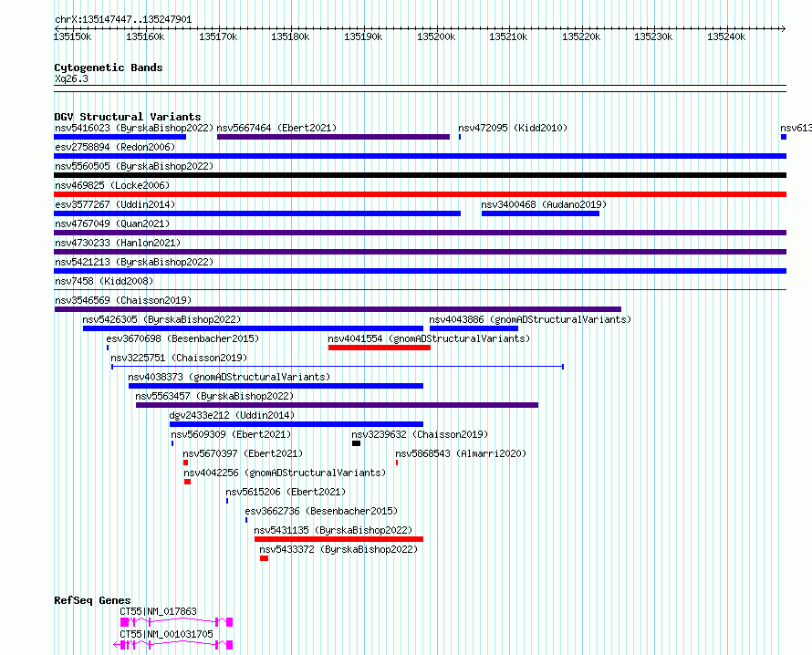This screenshot has width=812, height=655.
Task: Open nsv3239632 (Chaisson2019) label
Action: pyautogui.click(x=420, y=434)
